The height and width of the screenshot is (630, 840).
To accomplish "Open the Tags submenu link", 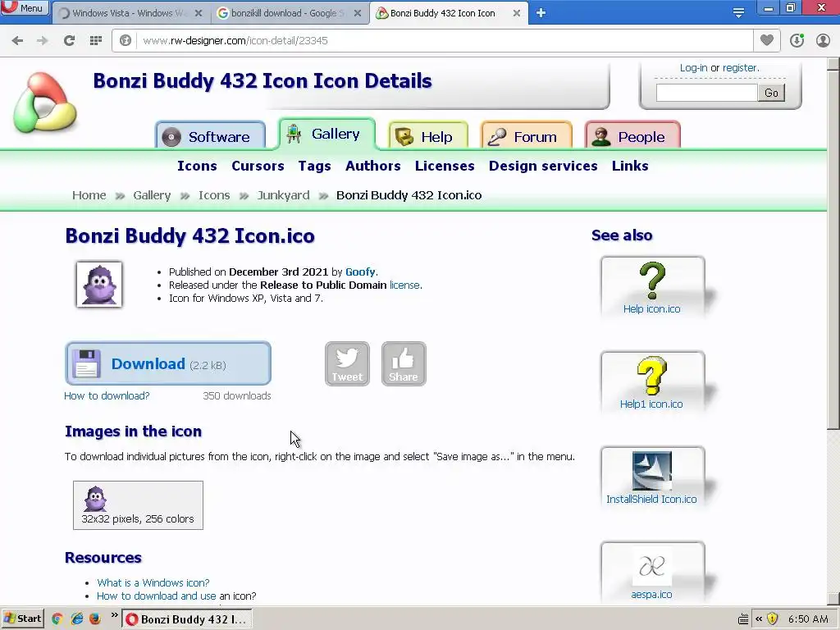I will point(314,166).
